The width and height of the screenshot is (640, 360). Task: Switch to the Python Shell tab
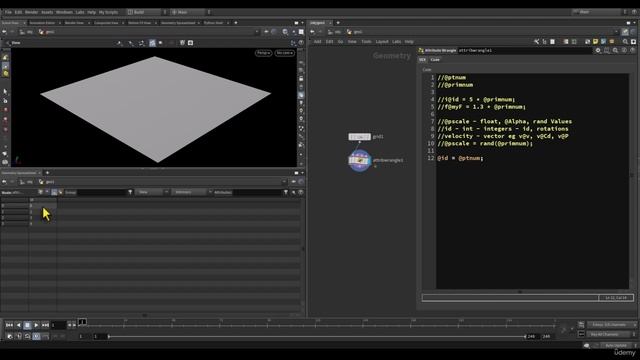pos(213,23)
